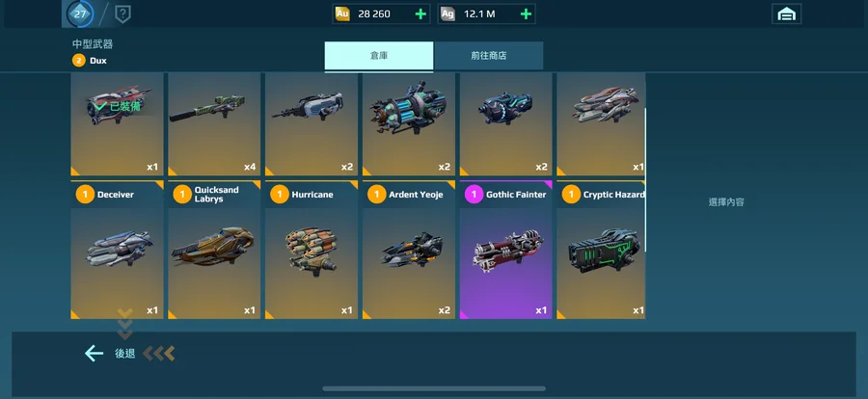Select the Cryptic Hazard weapon card
868x399 pixels.
point(601,250)
